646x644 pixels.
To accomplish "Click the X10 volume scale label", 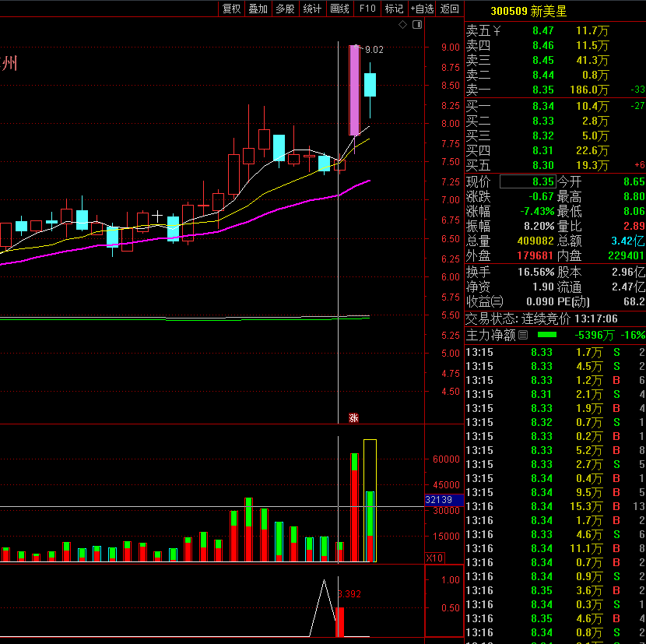I will tap(434, 558).
